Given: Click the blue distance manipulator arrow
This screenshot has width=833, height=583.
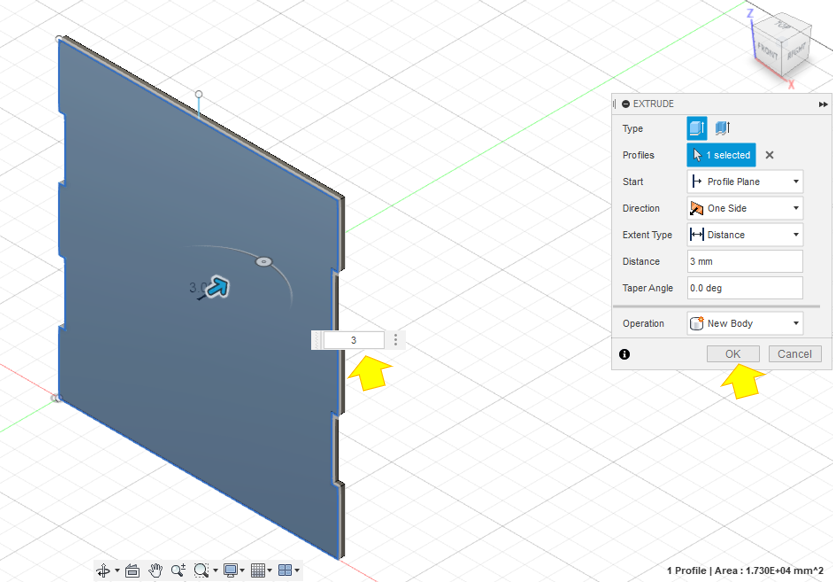Looking at the screenshot, I should [x=217, y=288].
